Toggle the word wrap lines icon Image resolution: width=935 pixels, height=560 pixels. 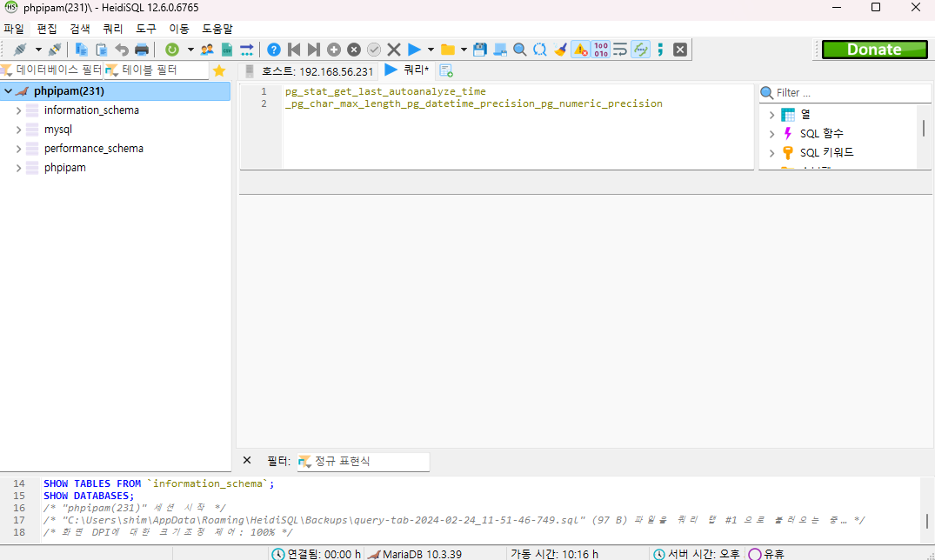620,50
